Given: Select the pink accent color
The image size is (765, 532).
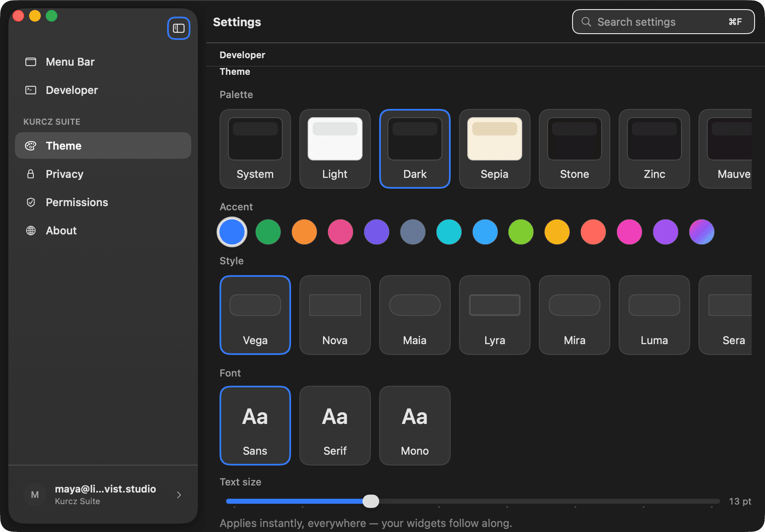Looking at the screenshot, I should coord(341,232).
